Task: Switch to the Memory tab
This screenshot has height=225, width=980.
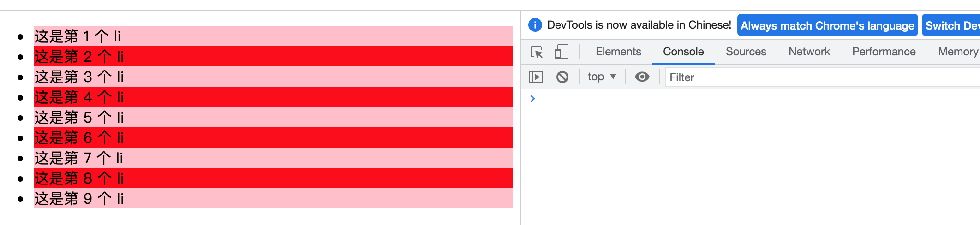Action: coord(958,52)
